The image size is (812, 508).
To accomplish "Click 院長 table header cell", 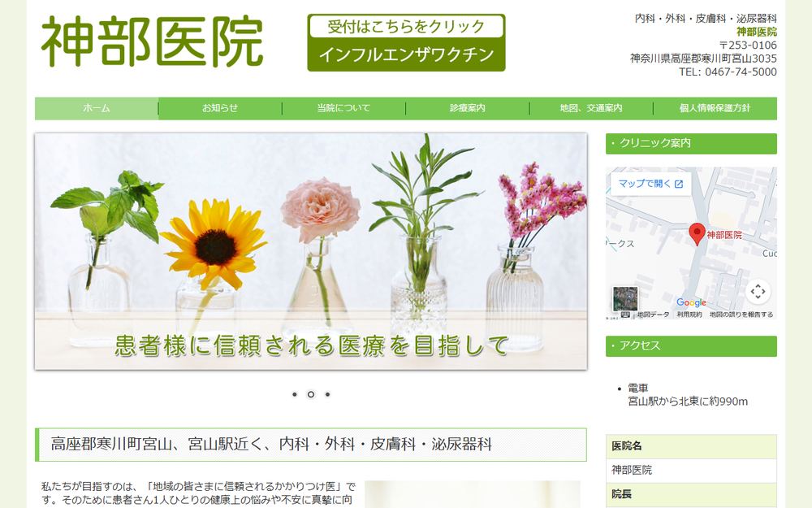I will [691, 494].
